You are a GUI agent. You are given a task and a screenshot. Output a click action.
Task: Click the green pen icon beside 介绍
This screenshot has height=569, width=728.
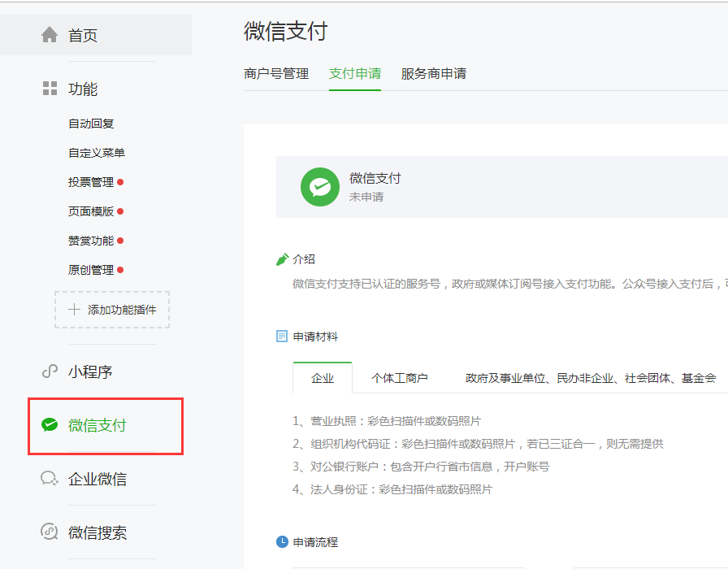[282, 259]
